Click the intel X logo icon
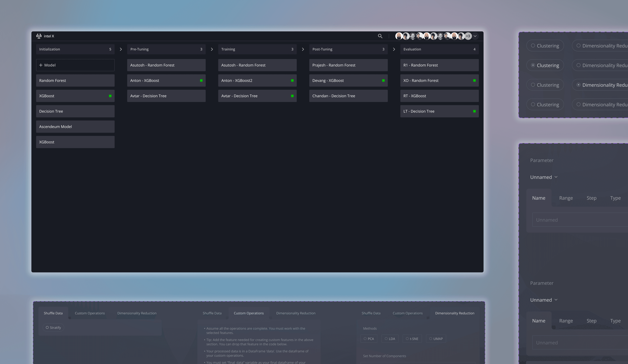The height and width of the screenshot is (364, 628). [39, 36]
